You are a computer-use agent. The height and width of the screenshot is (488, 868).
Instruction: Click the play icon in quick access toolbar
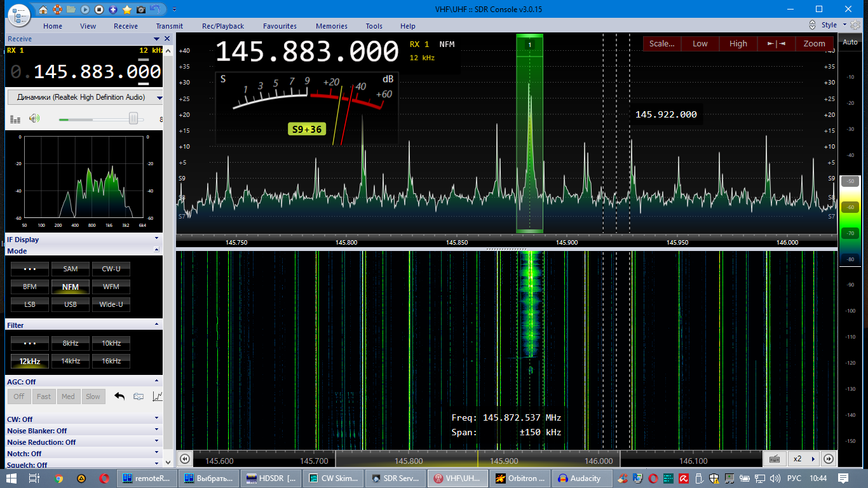86,10
